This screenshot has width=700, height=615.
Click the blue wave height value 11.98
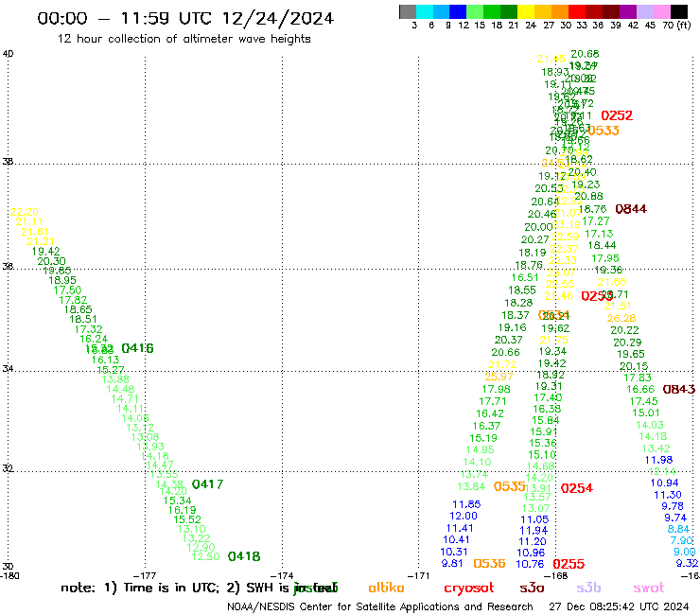click(658, 460)
